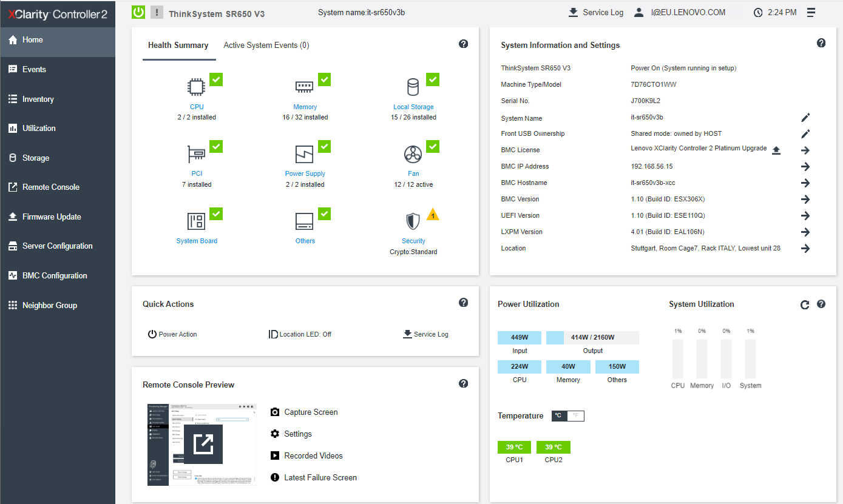843x504 pixels.
Task: Click the System Board health icon
Action: [x=197, y=221]
